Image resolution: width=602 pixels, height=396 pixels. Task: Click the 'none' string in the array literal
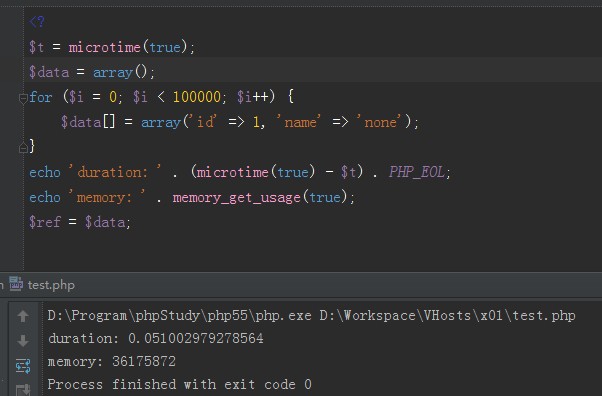[x=380, y=122]
